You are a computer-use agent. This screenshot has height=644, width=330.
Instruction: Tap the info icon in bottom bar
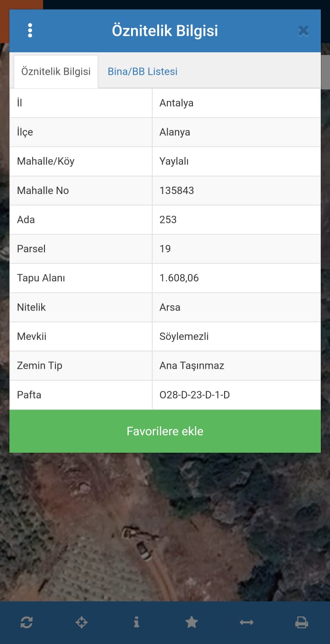(x=136, y=622)
